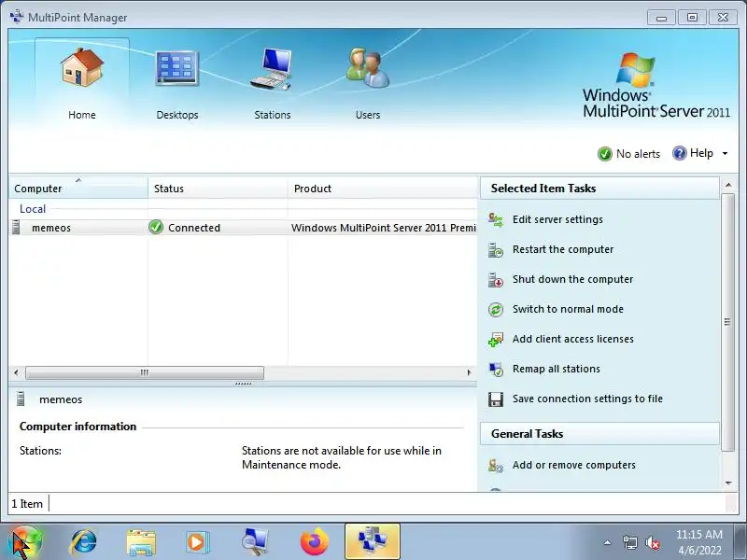Open the Windows Start button
The image size is (747, 560).
coord(25,542)
